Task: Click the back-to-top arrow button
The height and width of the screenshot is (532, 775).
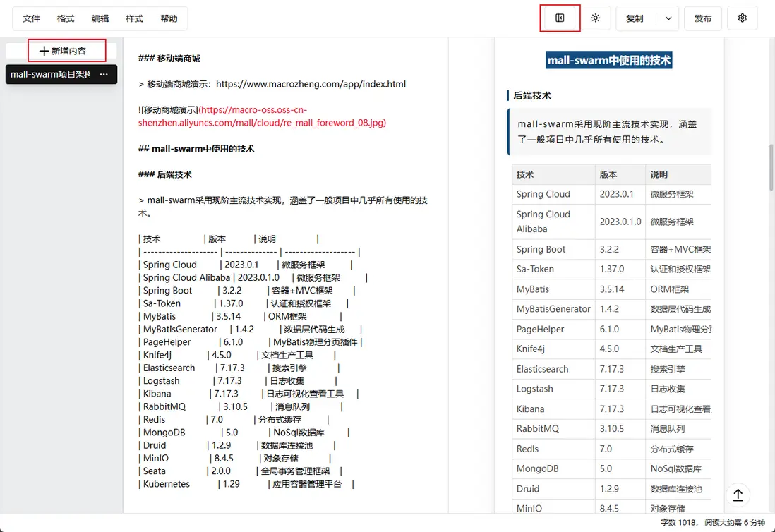Action: pyautogui.click(x=738, y=495)
